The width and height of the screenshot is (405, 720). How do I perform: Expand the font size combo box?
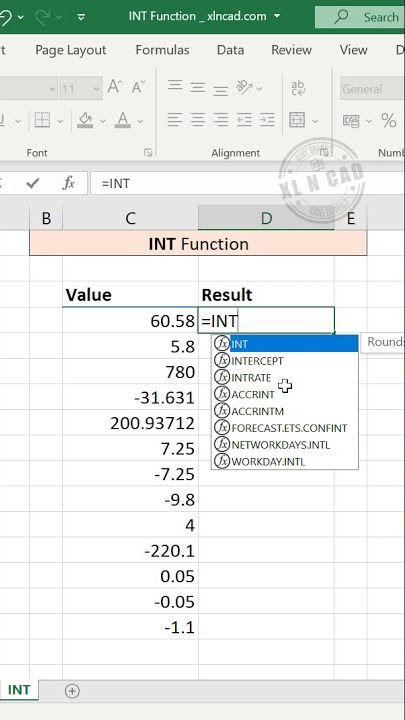(x=97, y=88)
